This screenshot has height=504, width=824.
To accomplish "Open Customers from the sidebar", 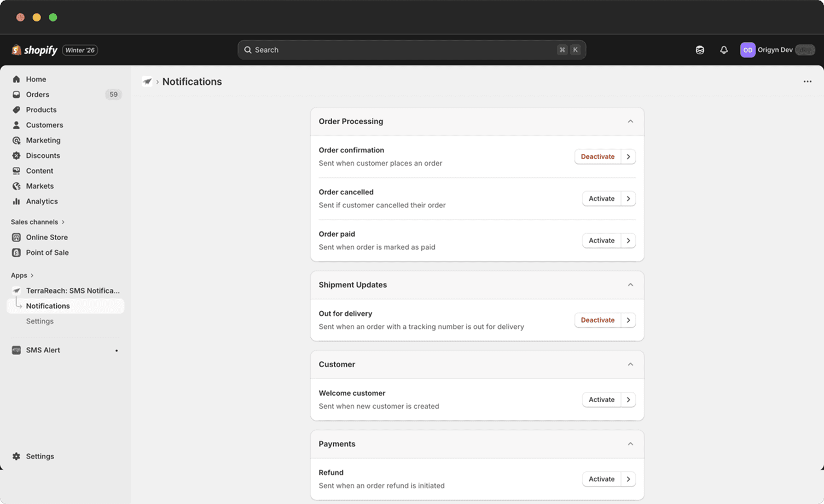I will click(44, 125).
